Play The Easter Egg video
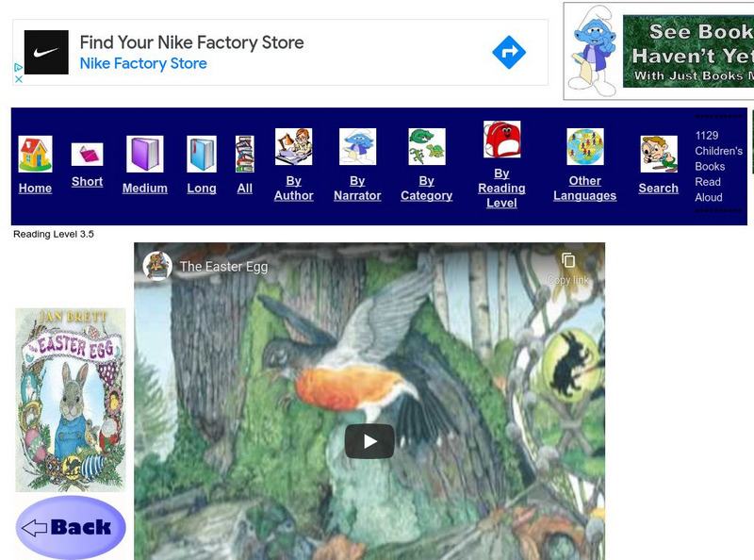The image size is (754, 560). pos(369,441)
